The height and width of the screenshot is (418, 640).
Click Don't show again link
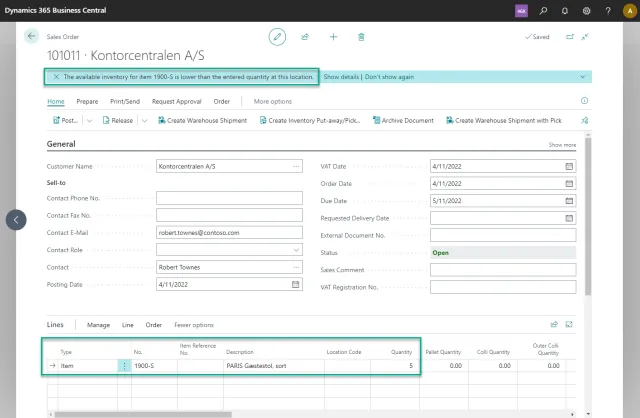[389, 77]
